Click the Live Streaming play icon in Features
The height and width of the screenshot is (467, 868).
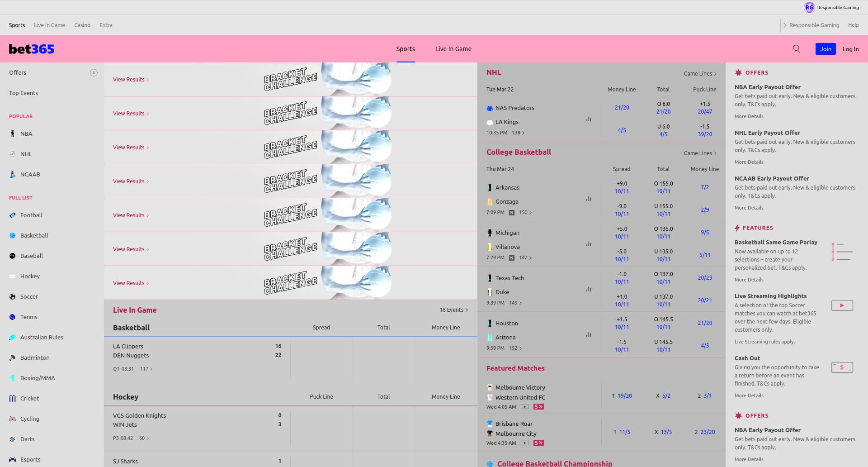pyautogui.click(x=842, y=305)
